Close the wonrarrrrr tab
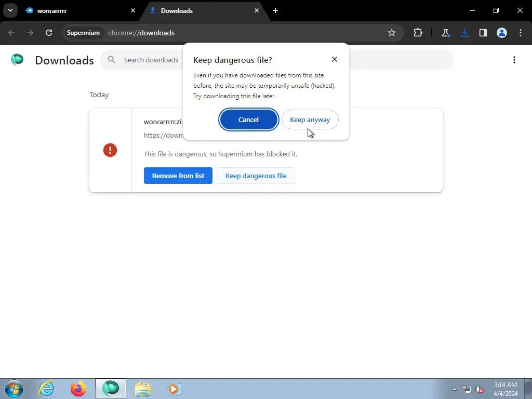This screenshot has height=399, width=532. [x=132, y=10]
